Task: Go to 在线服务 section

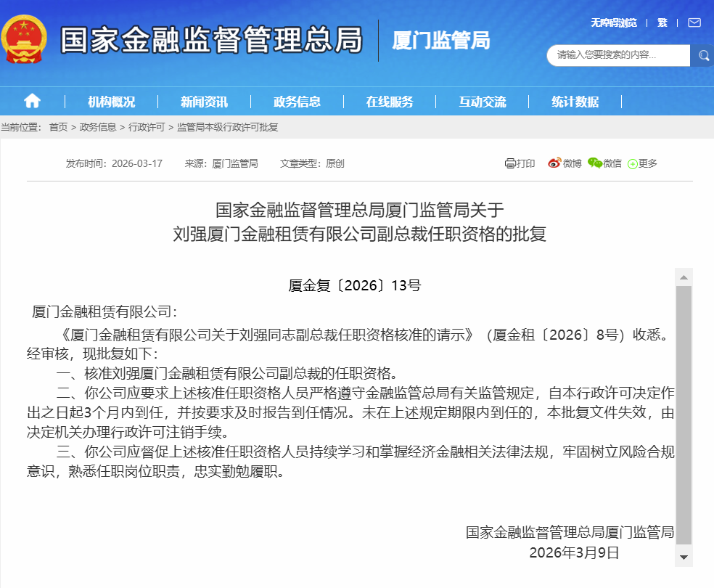Action: coord(390,102)
